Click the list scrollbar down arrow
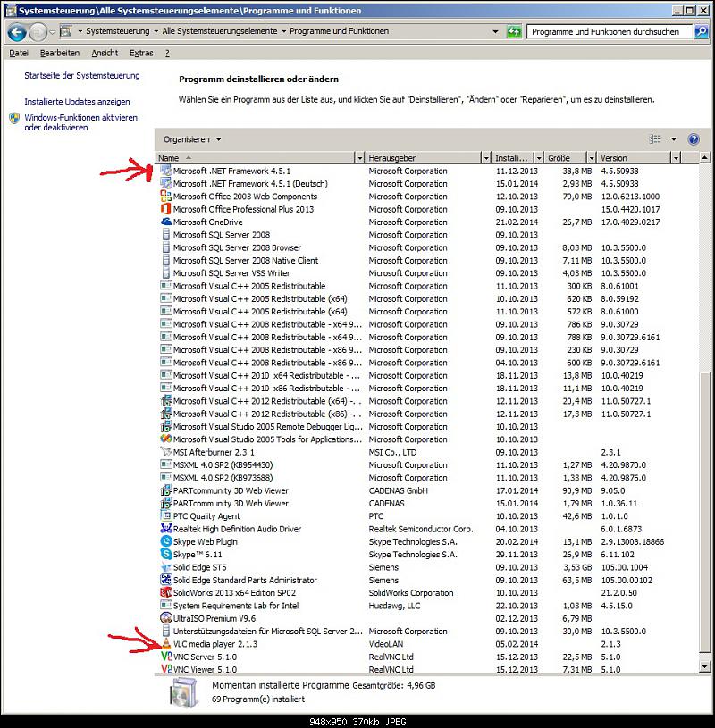Viewport: 715px width, 728px height. click(x=704, y=666)
